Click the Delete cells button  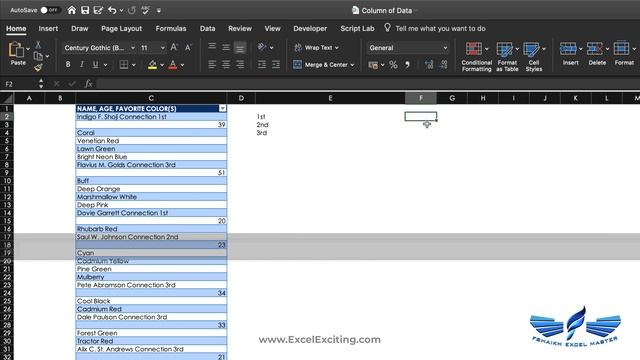(x=597, y=53)
